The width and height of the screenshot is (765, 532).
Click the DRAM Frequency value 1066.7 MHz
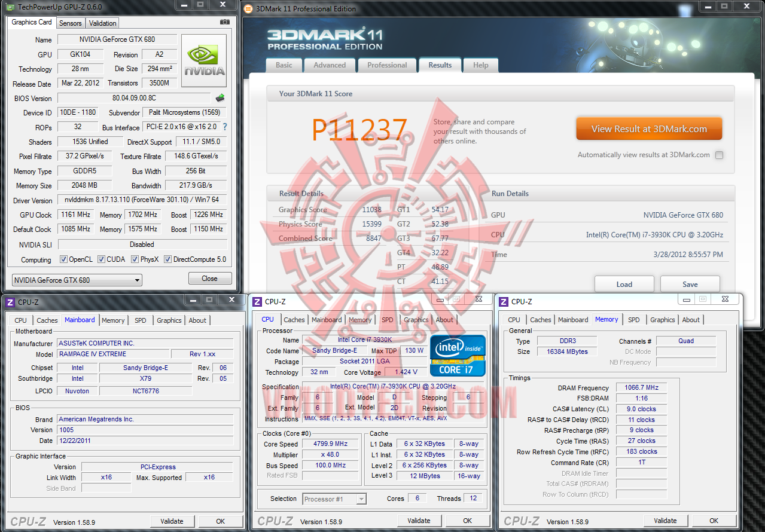[641, 388]
